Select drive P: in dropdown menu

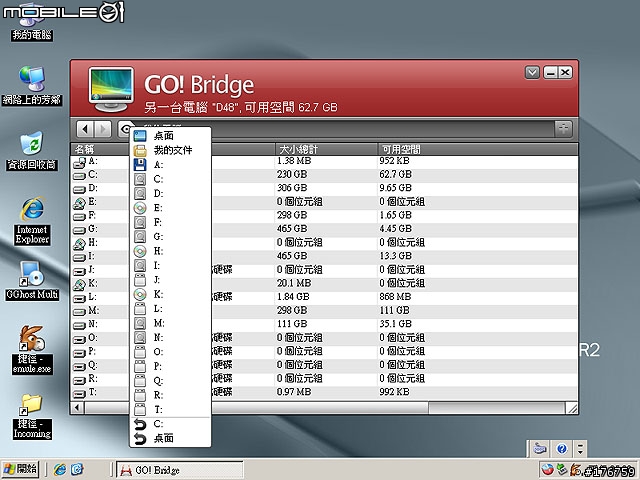(x=170, y=366)
